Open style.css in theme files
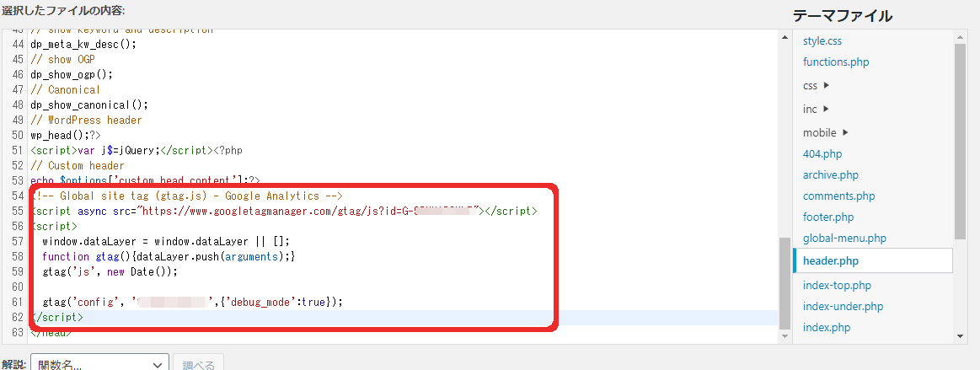 822,40
